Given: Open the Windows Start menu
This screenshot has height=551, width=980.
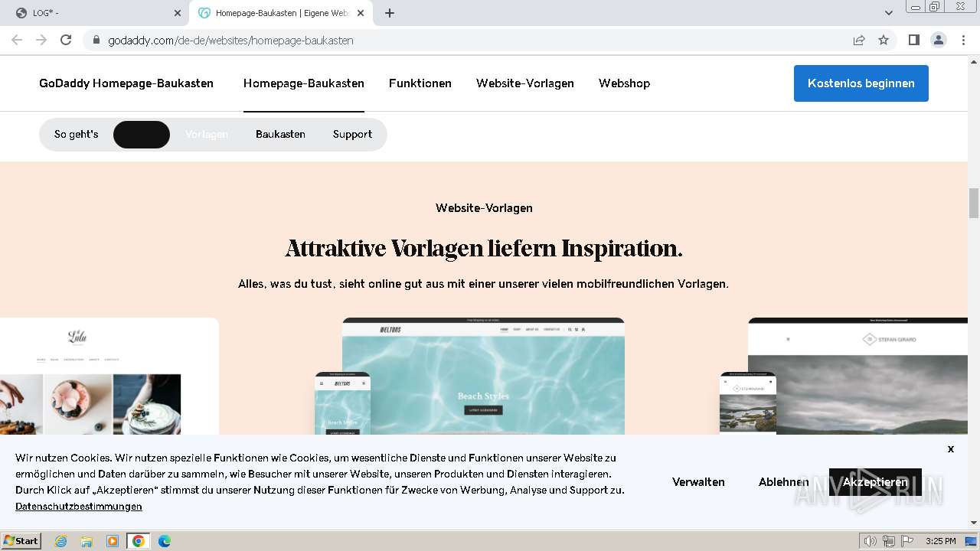Looking at the screenshot, I should click(x=21, y=540).
